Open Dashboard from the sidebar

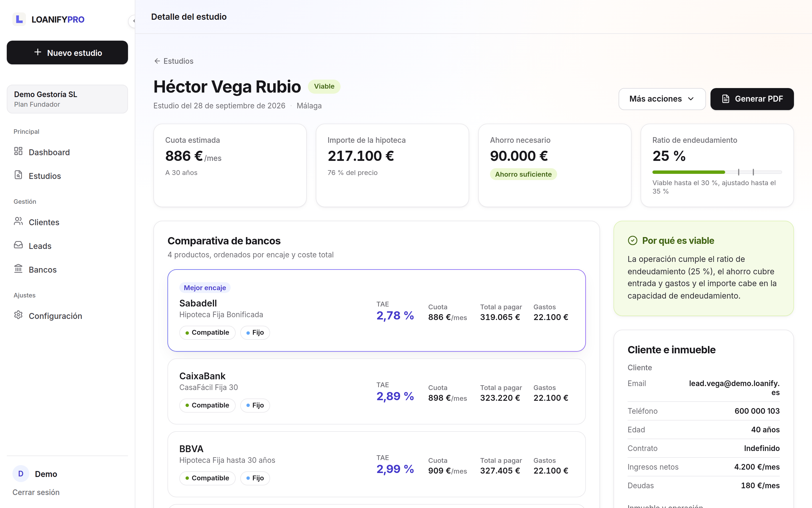pyautogui.click(x=67, y=152)
